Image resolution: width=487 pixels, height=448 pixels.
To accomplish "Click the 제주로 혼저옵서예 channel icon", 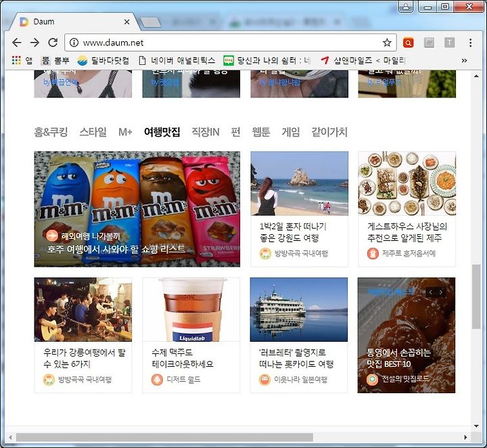I will pos(373,254).
